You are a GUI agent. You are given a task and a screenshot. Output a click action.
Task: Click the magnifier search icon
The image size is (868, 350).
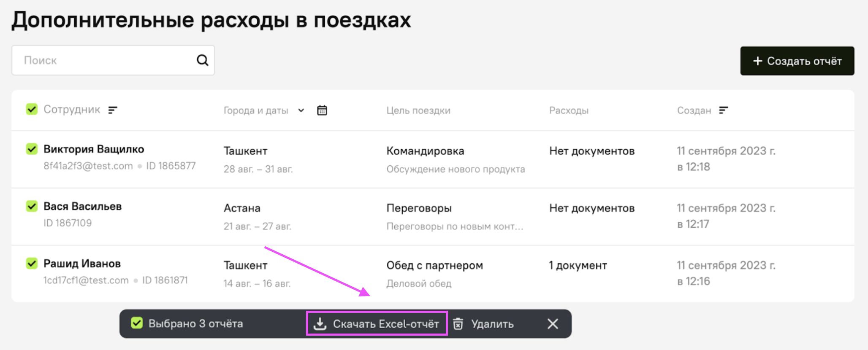tap(203, 60)
